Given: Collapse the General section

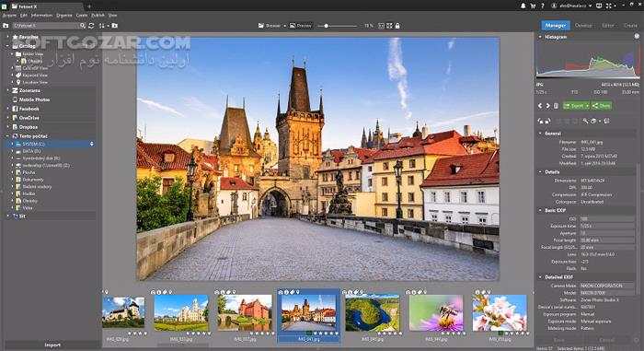Looking at the screenshot, I should coord(540,134).
